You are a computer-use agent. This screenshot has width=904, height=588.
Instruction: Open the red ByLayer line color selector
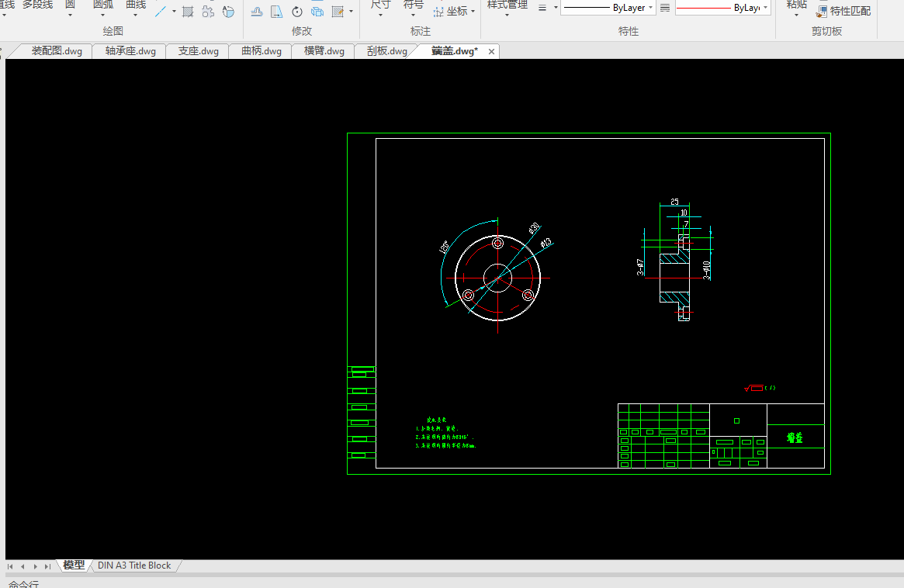pyautogui.click(x=722, y=8)
